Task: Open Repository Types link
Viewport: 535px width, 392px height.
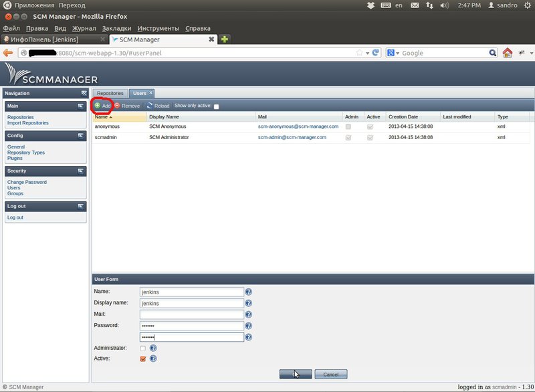Action: (26, 153)
